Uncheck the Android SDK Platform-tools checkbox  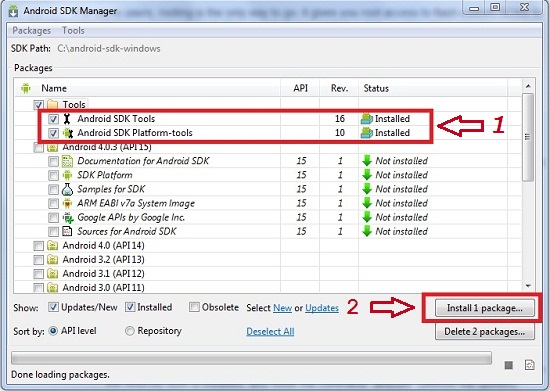pos(53,133)
